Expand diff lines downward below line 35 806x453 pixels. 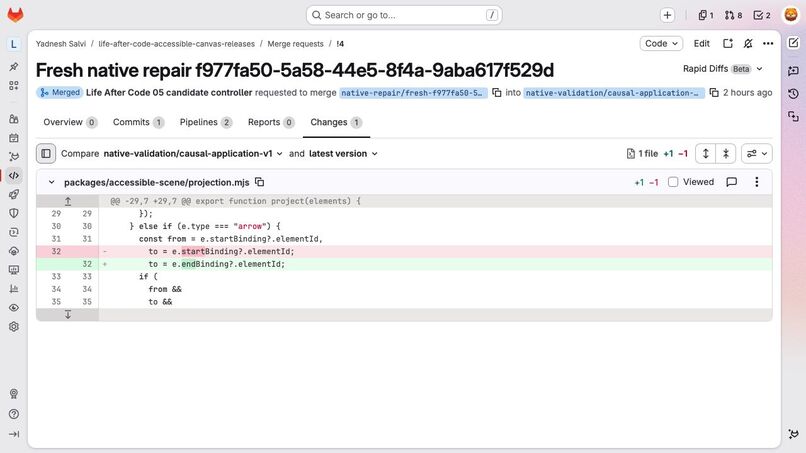tap(68, 314)
